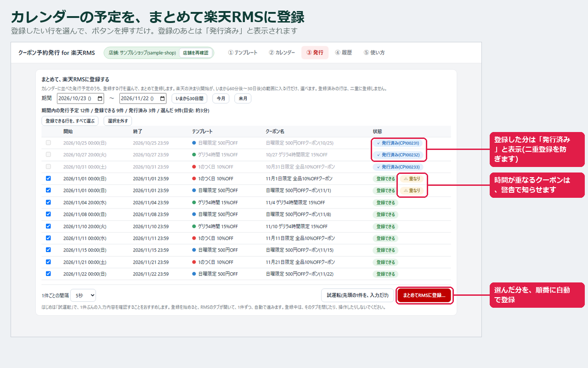Screen dimensions: 588x368
Task: Uncheck the 11/01 1のつく日 10%OFF row checkbox
Action: click(x=48, y=178)
